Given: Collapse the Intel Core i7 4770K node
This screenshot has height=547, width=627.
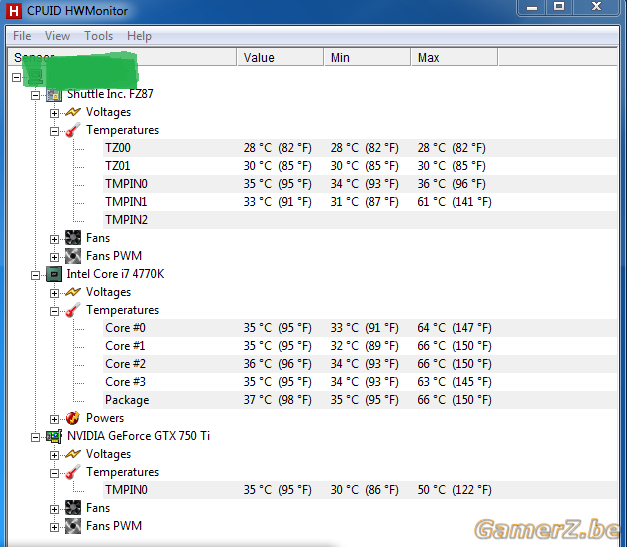Looking at the screenshot, I should (x=36, y=275).
